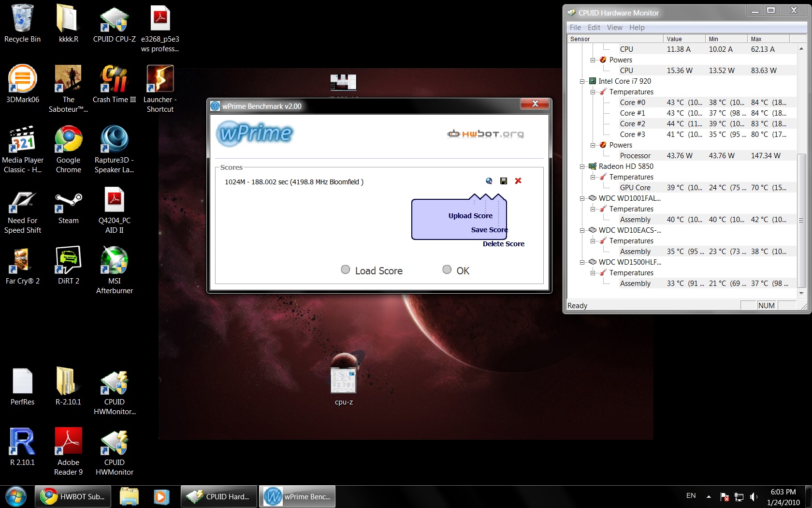812x508 pixels.
Task: Collapse Intel Core i7 Temperatures branch
Action: (x=593, y=92)
